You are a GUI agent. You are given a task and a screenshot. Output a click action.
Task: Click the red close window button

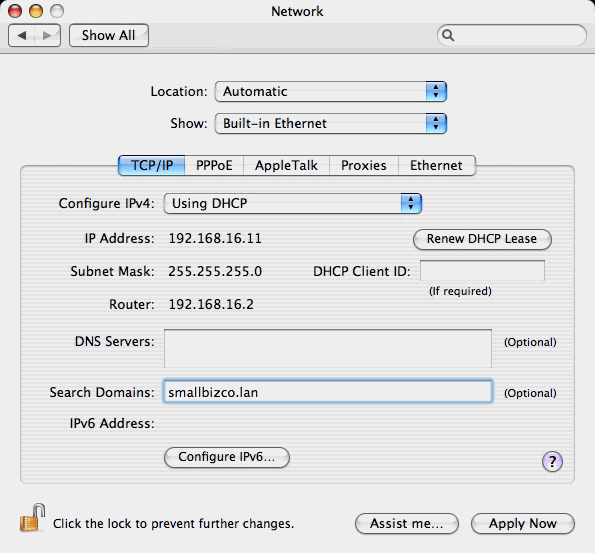coord(15,11)
